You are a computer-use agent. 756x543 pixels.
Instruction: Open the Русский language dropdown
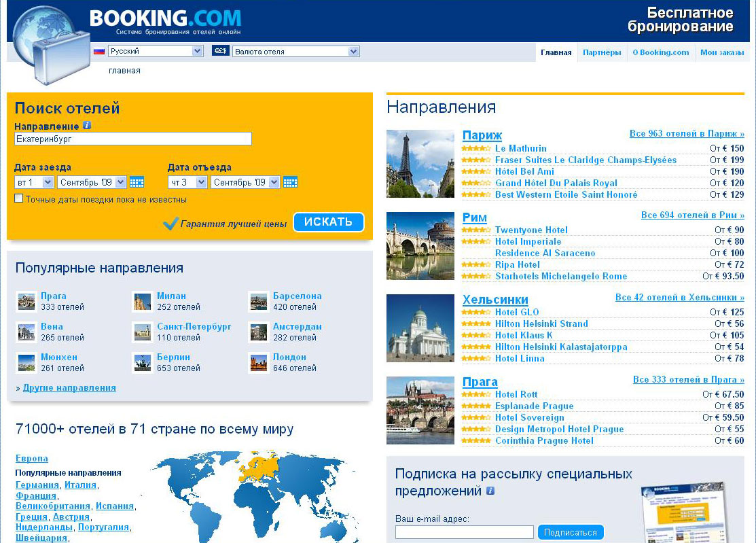(x=156, y=51)
